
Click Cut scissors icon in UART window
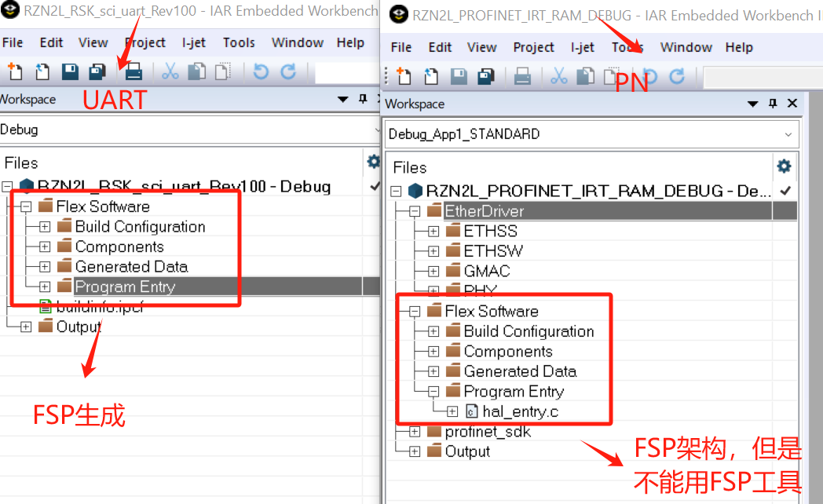click(170, 71)
